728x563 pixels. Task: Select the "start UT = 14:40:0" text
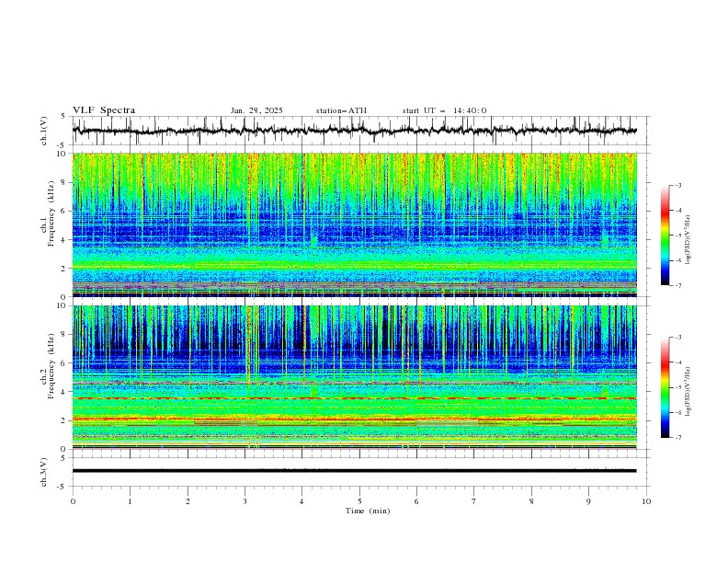(x=444, y=110)
